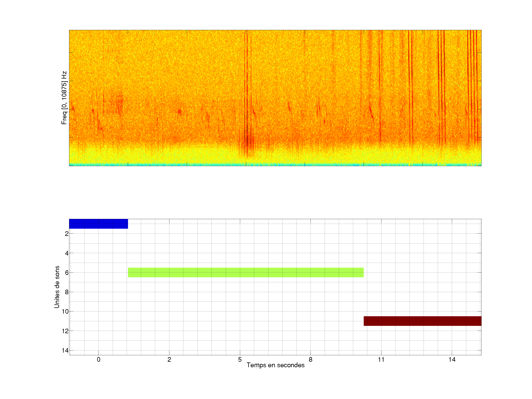Viewport: 532px width, 399px height.
Task: Click y-axis tick label 2
Action: pos(67,234)
